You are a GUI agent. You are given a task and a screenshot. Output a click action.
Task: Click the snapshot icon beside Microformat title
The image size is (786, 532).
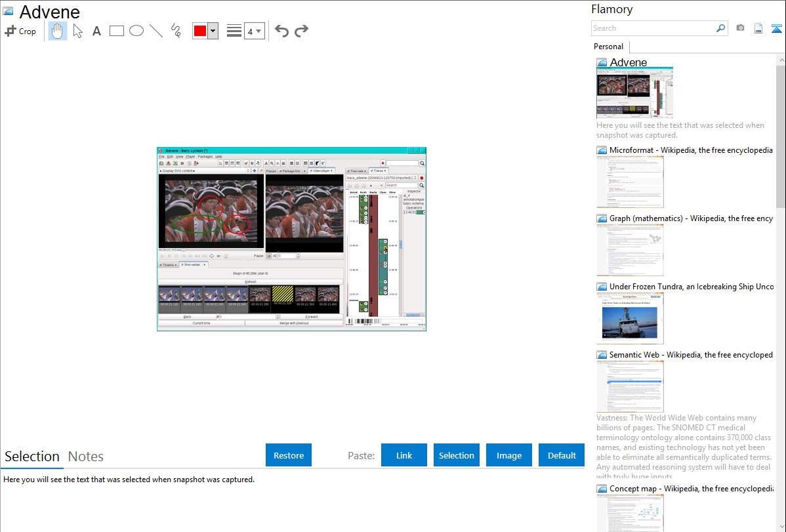coord(602,150)
